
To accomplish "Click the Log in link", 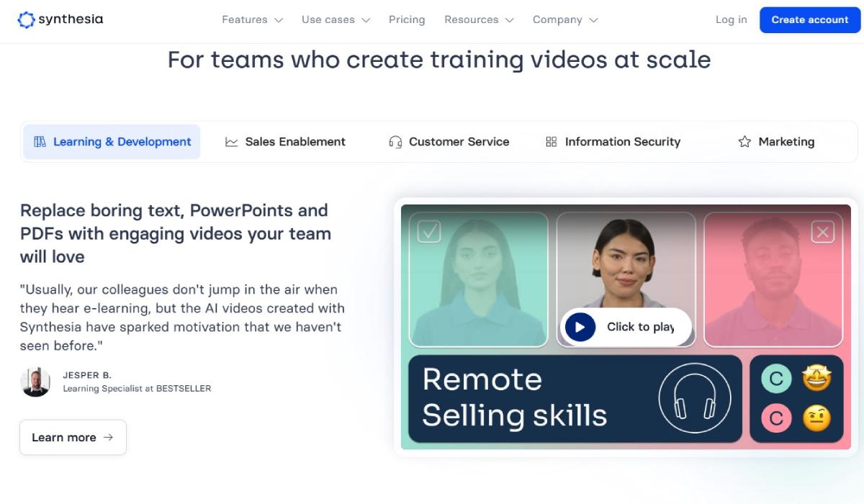I will coord(731,20).
